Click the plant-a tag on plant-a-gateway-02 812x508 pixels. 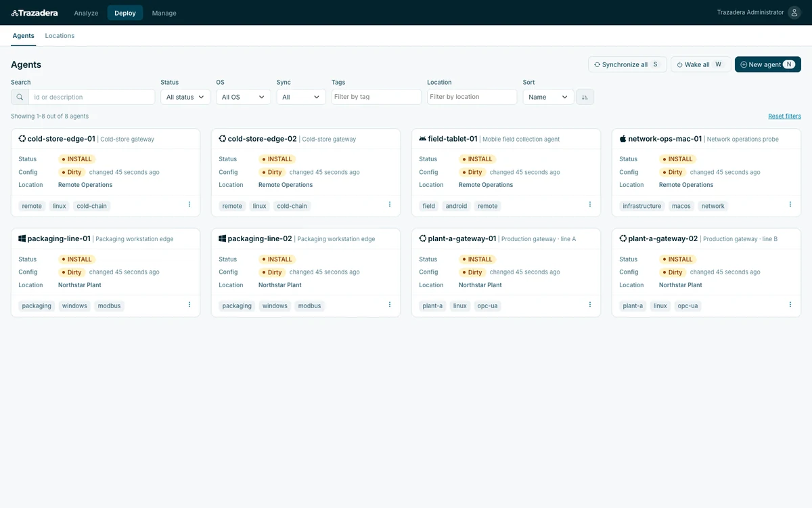[x=633, y=306]
